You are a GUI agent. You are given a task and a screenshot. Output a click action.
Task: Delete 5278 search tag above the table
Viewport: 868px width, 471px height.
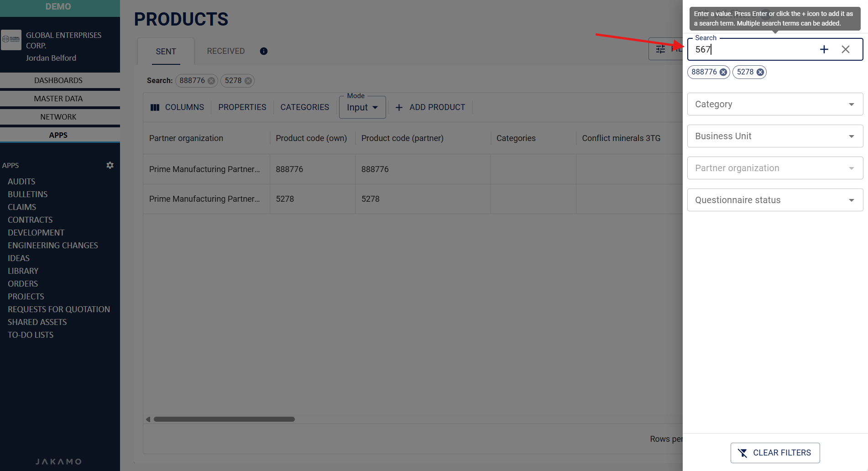point(248,81)
